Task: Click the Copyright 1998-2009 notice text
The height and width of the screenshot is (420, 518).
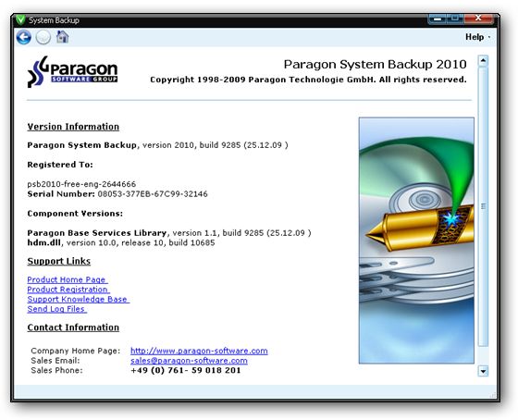Action: [308, 80]
